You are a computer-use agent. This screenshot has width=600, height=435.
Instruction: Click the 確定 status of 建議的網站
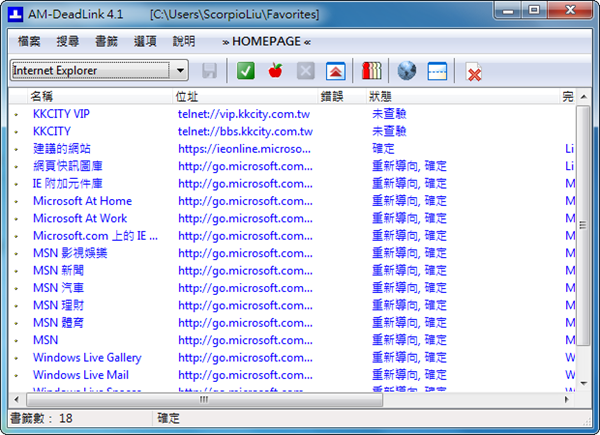tap(383, 149)
